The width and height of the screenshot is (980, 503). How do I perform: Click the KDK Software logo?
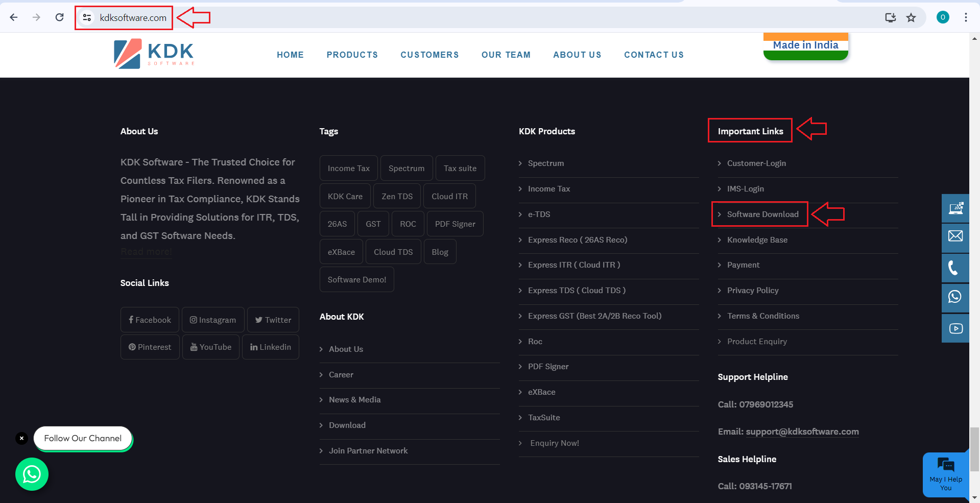154,54
